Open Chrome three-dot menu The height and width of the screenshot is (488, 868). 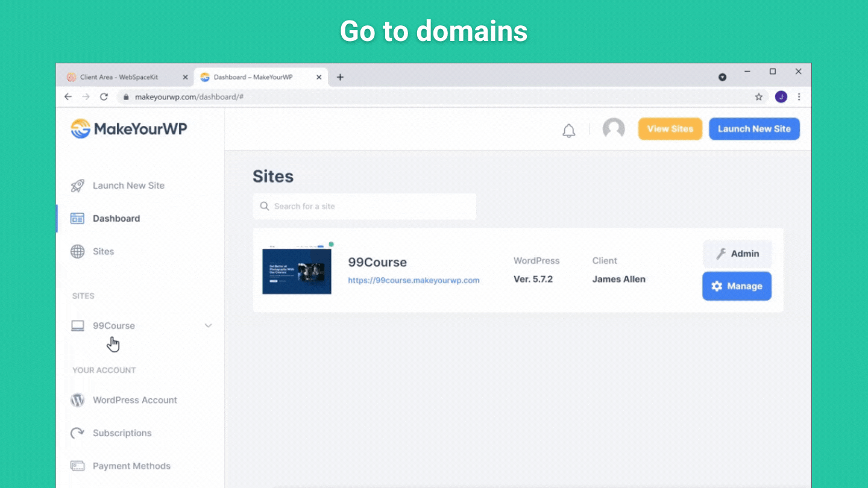point(799,97)
